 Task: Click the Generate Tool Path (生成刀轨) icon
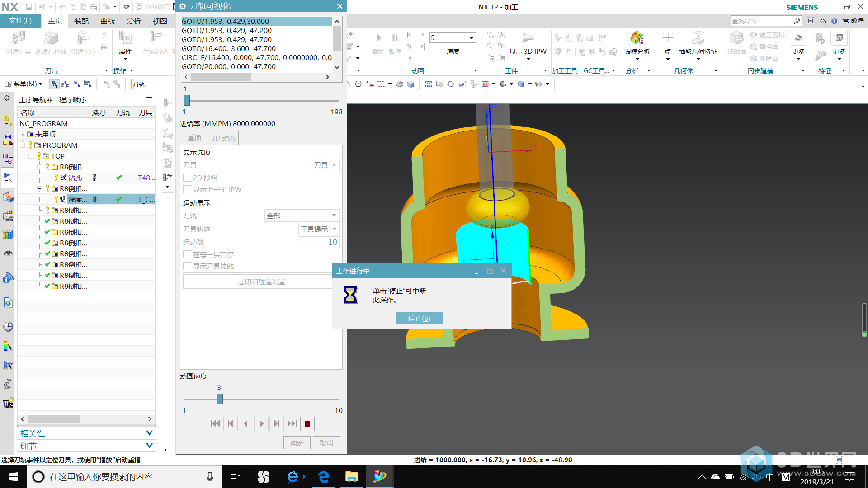point(155,38)
